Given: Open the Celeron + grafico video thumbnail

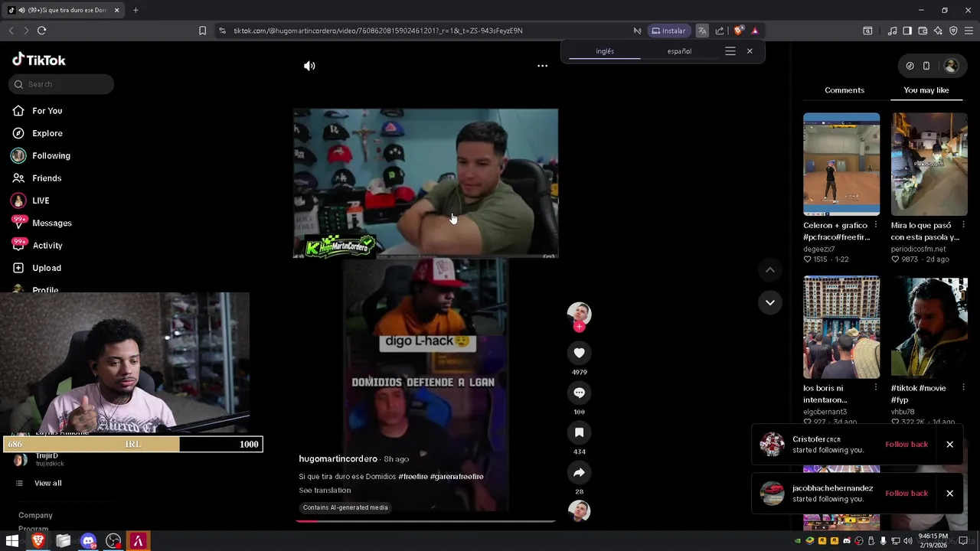Looking at the screenshot, I should (841, 164).
